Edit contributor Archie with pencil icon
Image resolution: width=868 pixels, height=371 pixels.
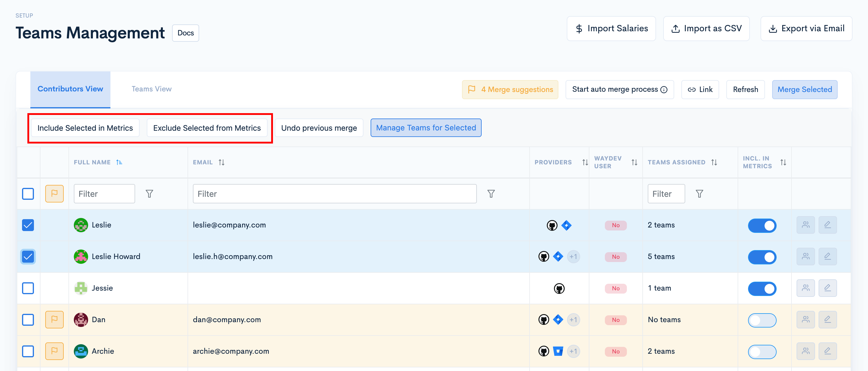[828, 351]
